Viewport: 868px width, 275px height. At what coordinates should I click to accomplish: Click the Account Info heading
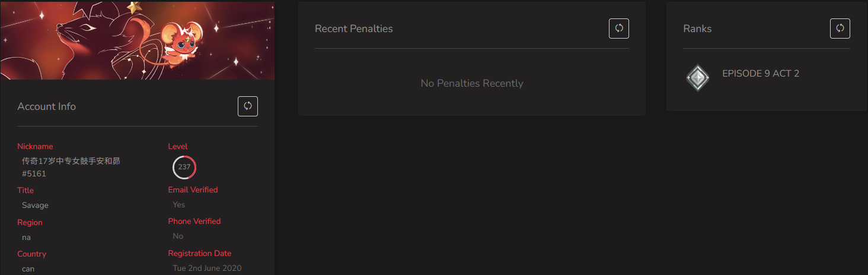(47, 107)
